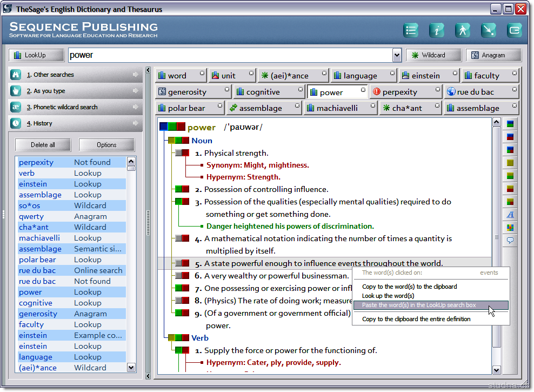Click the walking person icon in header
The height and width of the screenshot is (392, 534).
463,30
